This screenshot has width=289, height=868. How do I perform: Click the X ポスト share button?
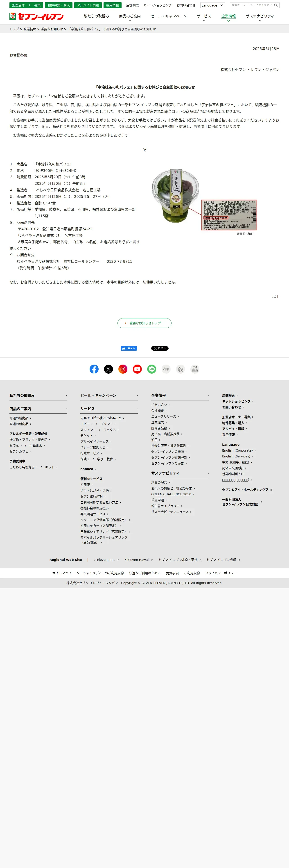click(160, 348)
